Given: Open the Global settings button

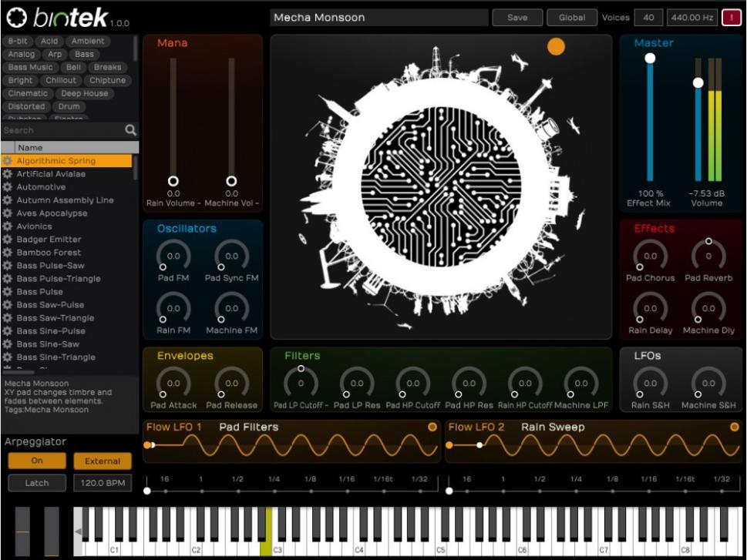Looking at the screenshot, I should [571, 18].
